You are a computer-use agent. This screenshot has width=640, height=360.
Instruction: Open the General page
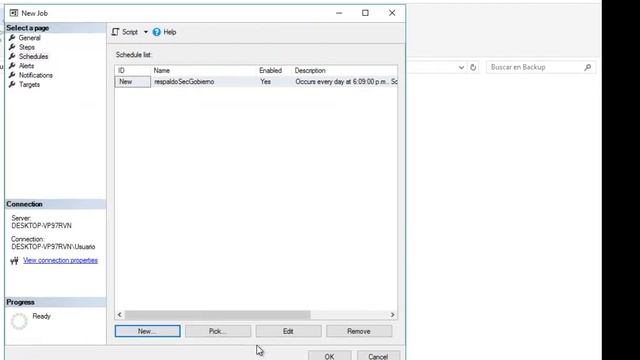point(29,38)
